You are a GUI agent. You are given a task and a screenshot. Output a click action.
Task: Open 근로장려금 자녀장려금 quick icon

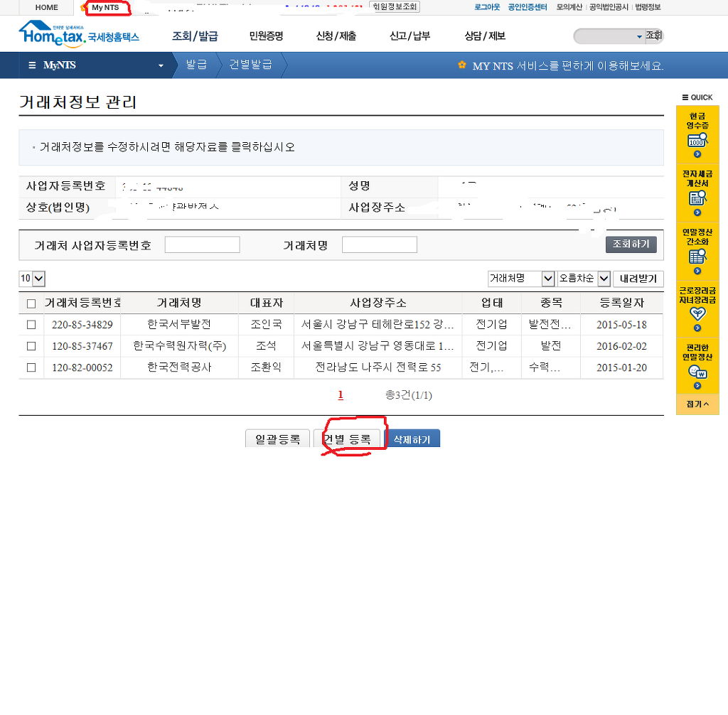[x=697, y=314]
